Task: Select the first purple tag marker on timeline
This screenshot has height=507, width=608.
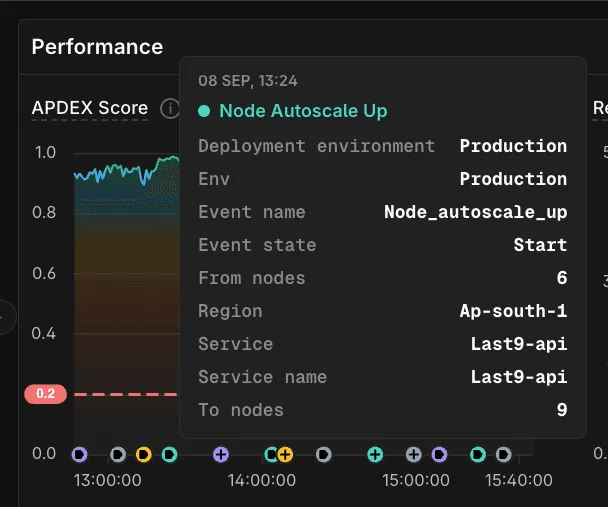Action: click(x=79, y=454)
